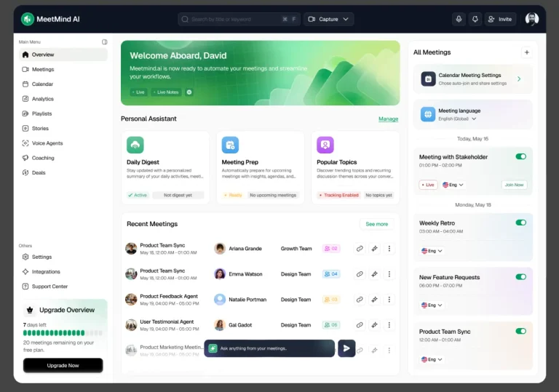Toggle the Weekly Retro switch
Viewport: 559px width, 392px height.
coord(521,223)
